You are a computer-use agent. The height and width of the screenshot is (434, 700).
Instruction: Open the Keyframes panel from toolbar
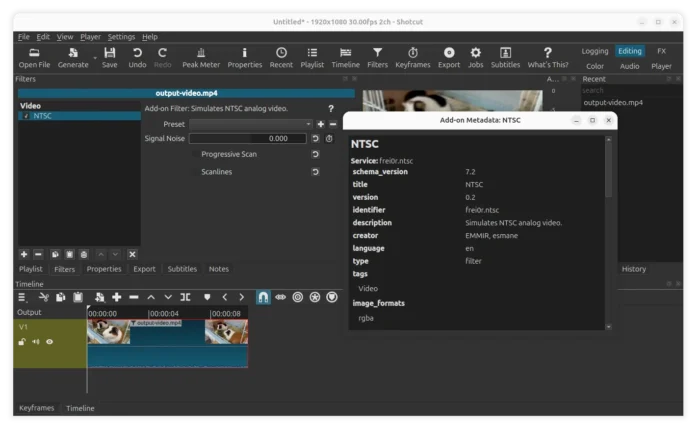tap(412, 58)
